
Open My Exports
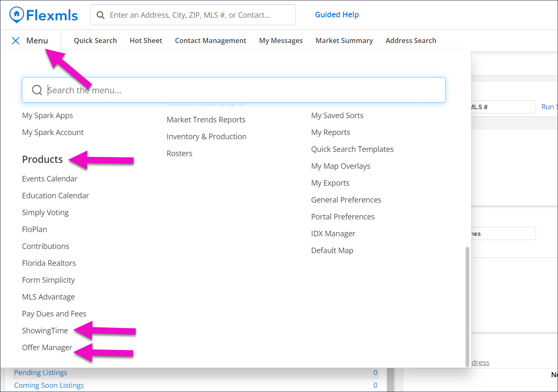point(330,183)
